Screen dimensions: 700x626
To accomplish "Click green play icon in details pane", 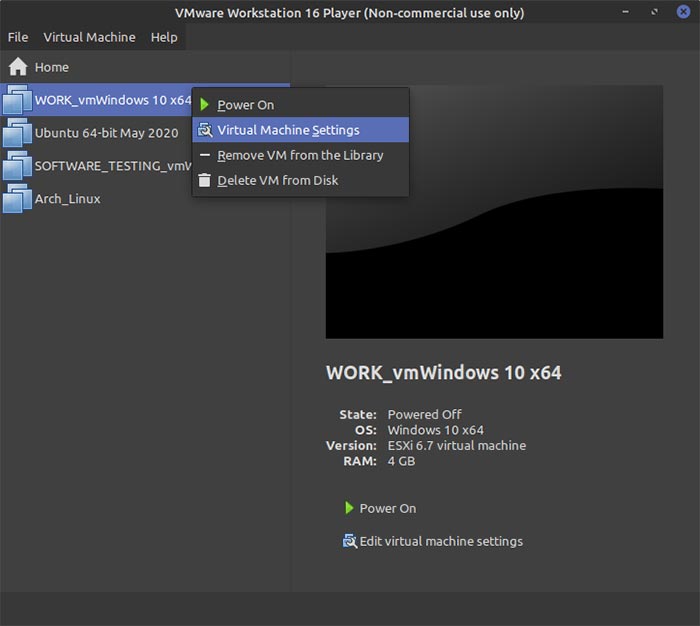I will [x=349, y=508].
